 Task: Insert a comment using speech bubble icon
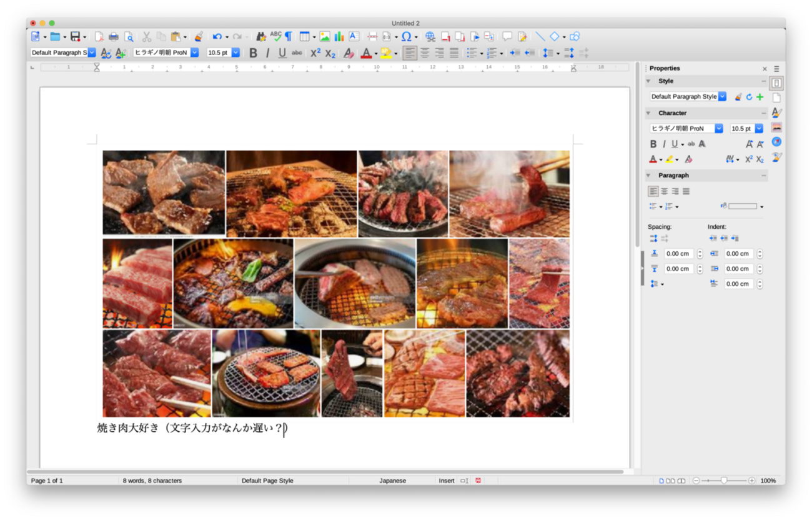pyautogui.click(x=507, y=37)
